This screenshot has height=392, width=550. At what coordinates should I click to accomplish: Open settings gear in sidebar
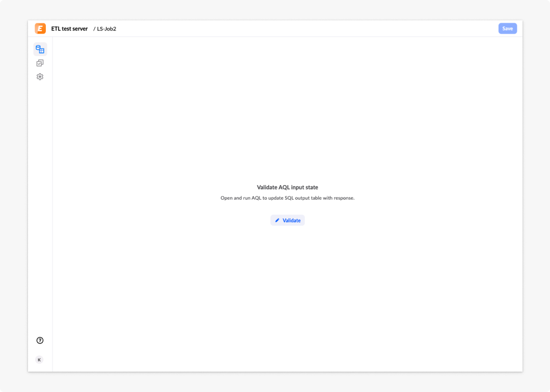[40, 77]
